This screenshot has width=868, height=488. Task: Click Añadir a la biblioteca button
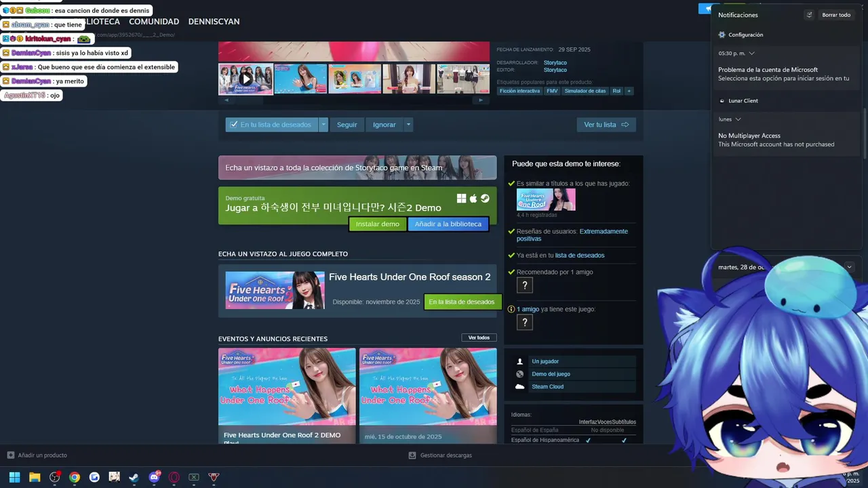(448, 224)
